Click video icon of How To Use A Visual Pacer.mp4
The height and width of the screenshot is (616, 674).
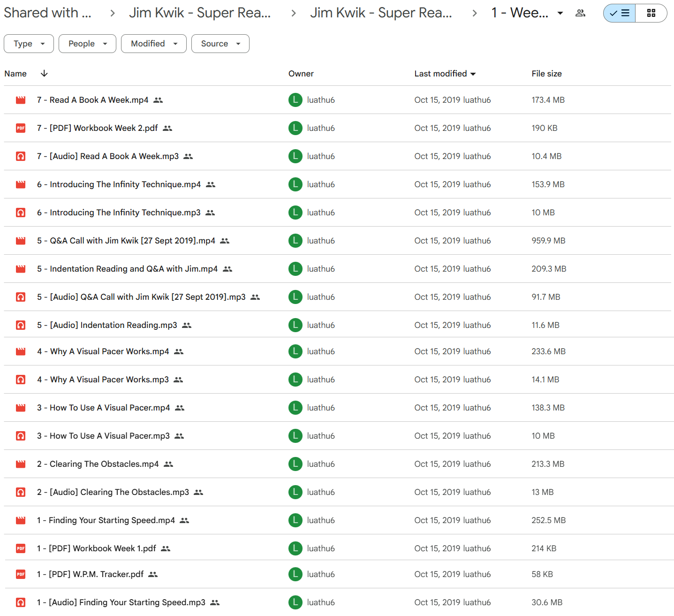pos(21,408)
